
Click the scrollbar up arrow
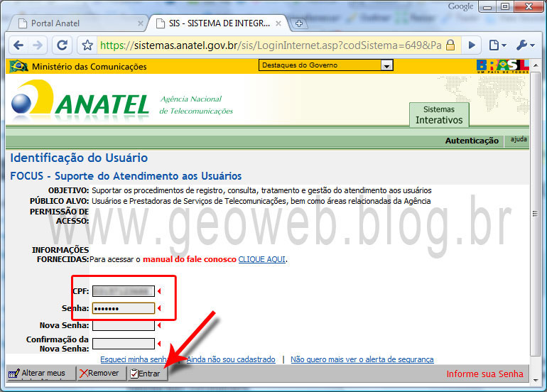(x=536, y=65)
